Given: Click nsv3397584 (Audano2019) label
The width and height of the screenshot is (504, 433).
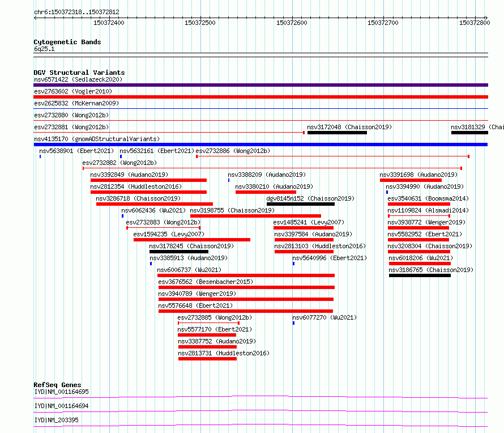Looking at the screenshot, I should (313, 234).
